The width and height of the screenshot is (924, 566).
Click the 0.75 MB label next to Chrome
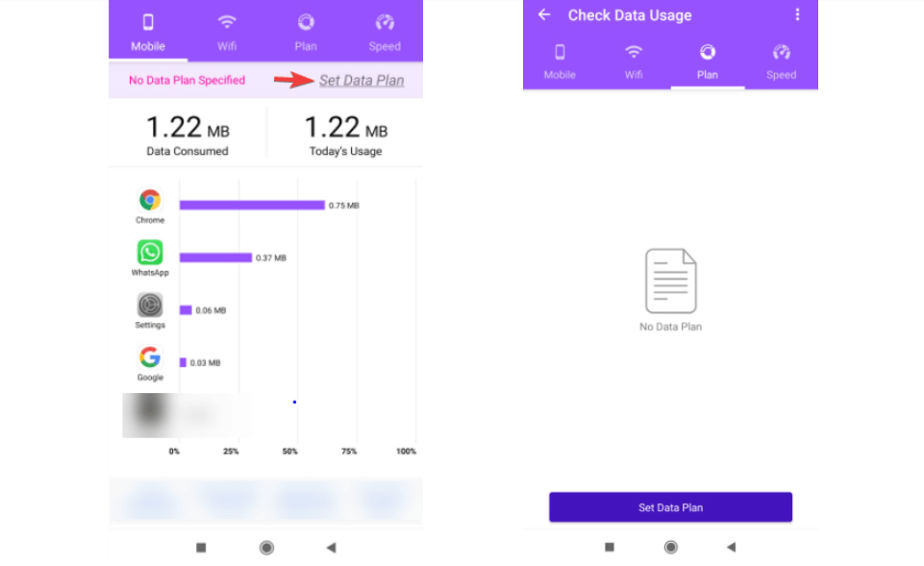(x=343, y=206)
